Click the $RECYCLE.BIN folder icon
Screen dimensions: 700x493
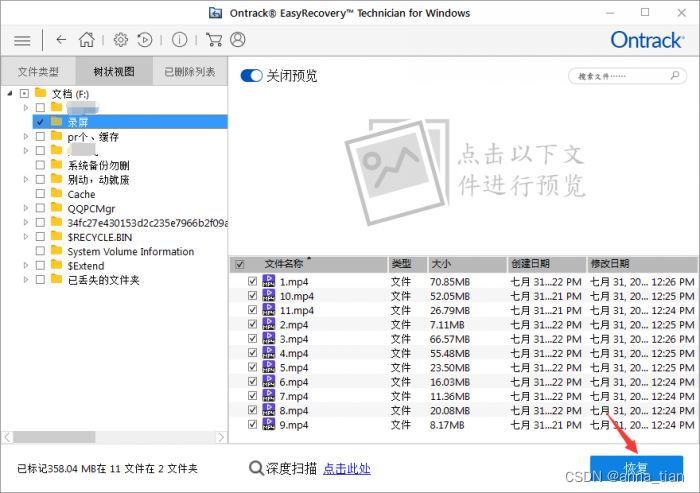coord(56,236)
